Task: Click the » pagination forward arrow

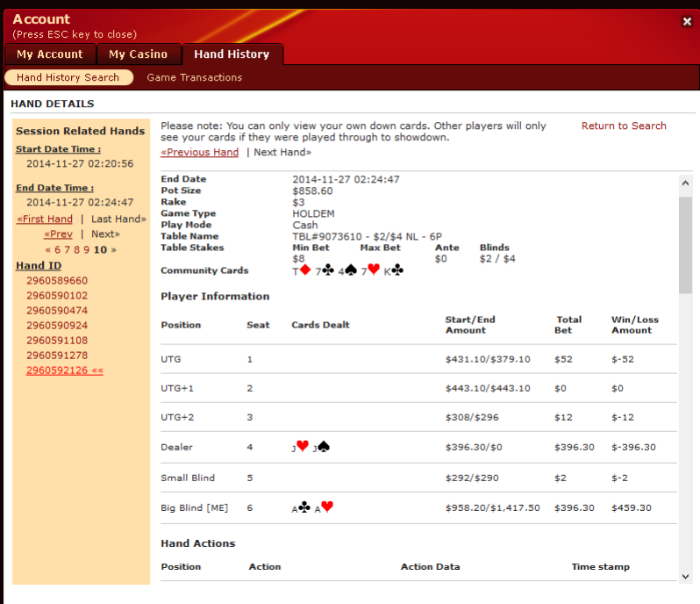Action: [x=114, y=249]
